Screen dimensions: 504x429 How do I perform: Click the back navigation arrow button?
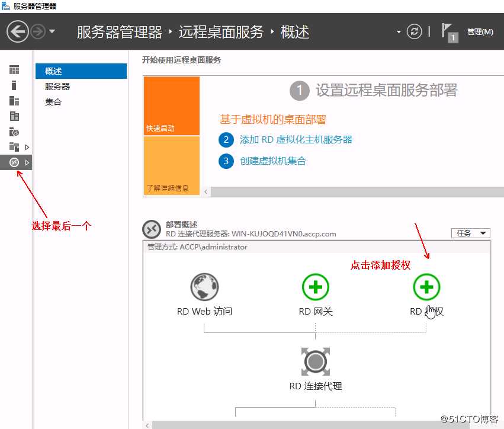[18, 31]
